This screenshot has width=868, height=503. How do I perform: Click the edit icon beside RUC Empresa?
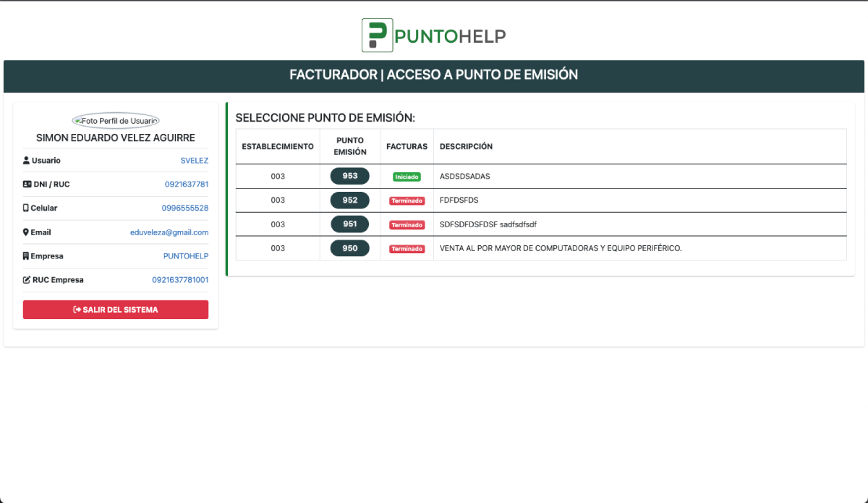(x=27, y=280)
